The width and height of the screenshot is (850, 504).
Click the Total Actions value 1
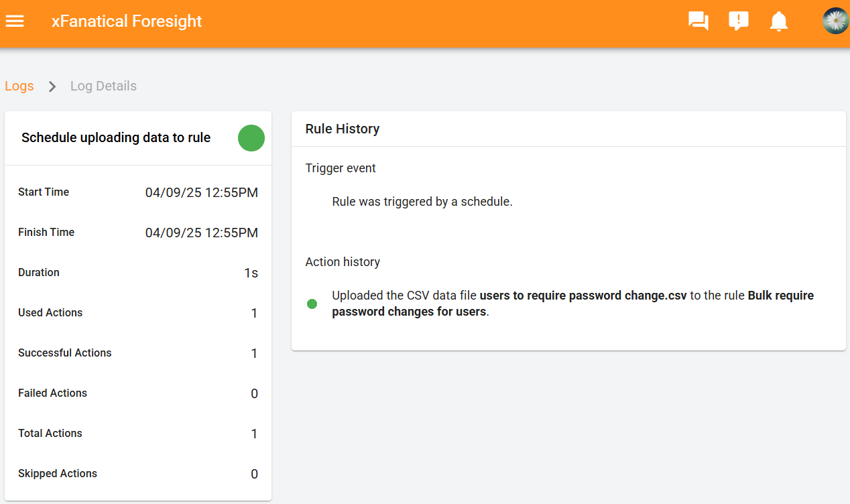(254, 434)
